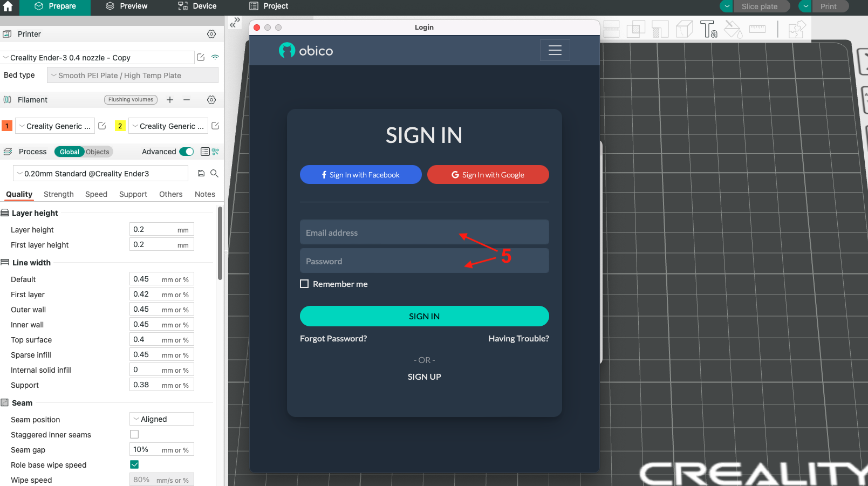Click the Layer height value field
Screen dimensions: 868x486
(162, 229)
